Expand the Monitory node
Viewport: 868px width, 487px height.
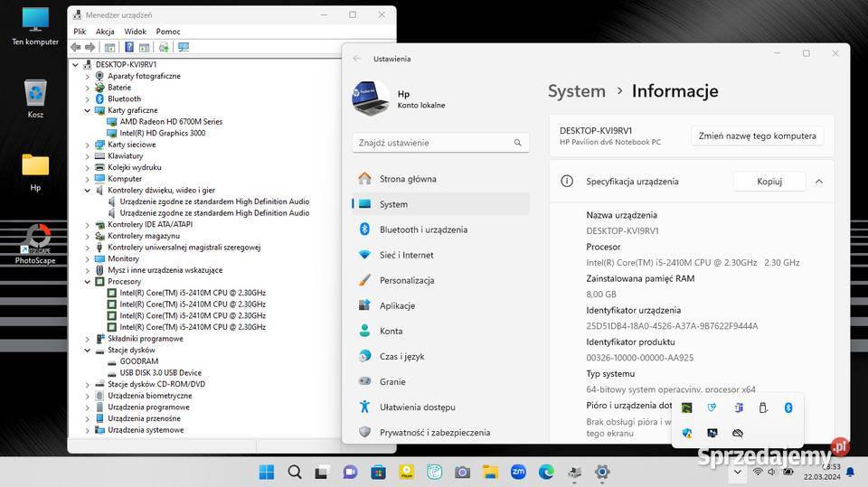88,259
